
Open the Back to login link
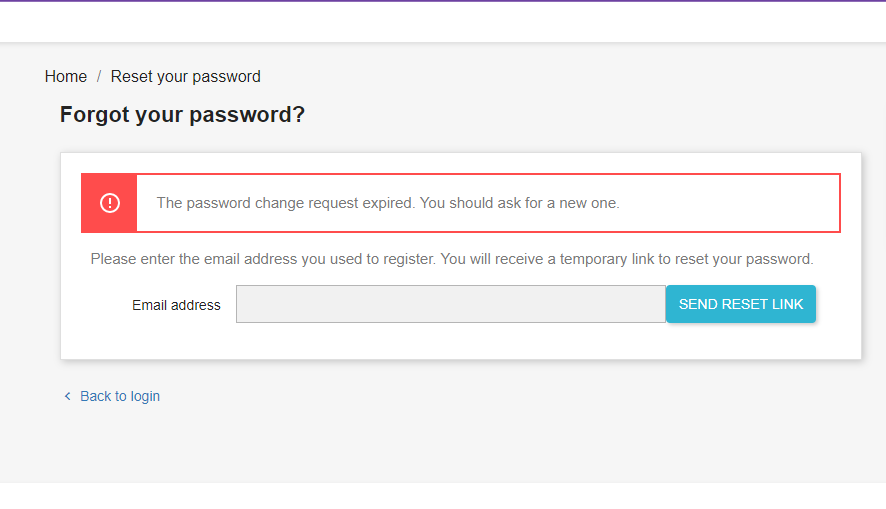pos(120,397)
